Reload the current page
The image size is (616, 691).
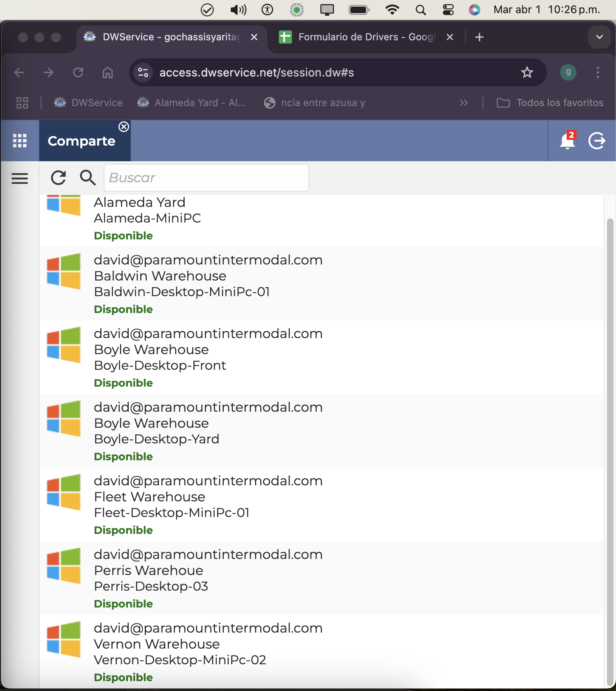pos(78,72)
